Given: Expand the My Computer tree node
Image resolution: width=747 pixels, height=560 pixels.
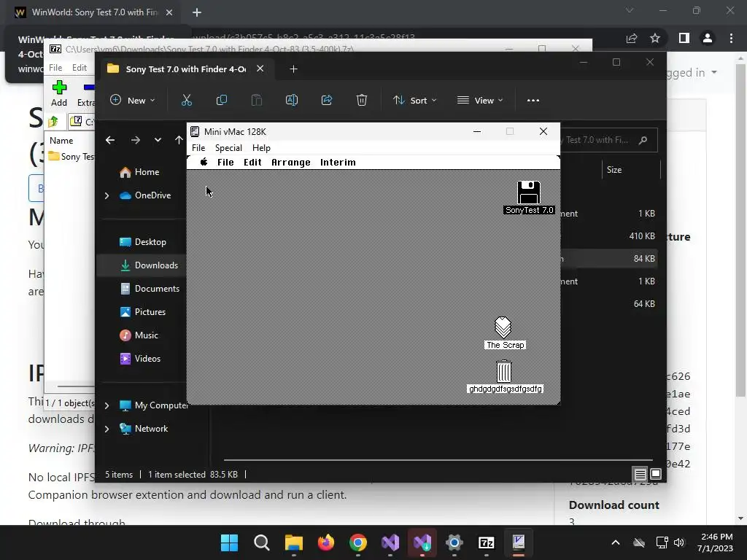Looking at the screenshot, I should pyautogui.click(x=107, y=405).
